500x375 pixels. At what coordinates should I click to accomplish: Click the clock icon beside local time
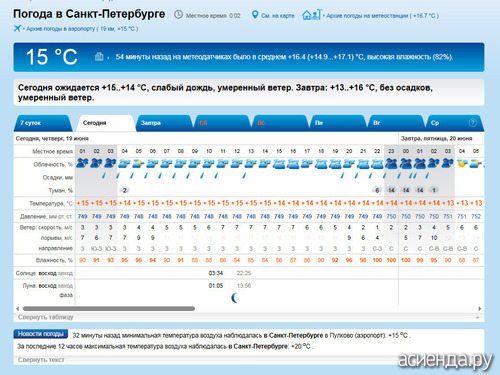tap(179, 15)
